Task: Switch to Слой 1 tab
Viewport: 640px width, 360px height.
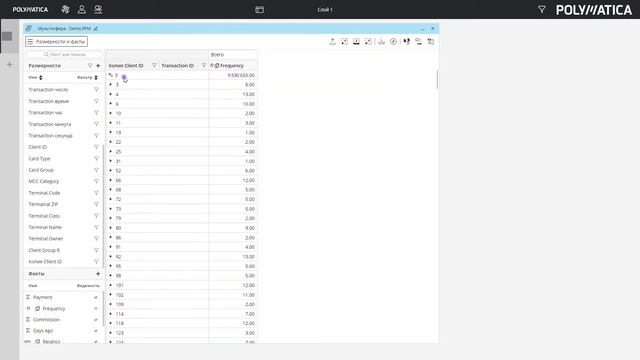Action: click(x=325, y=9)
